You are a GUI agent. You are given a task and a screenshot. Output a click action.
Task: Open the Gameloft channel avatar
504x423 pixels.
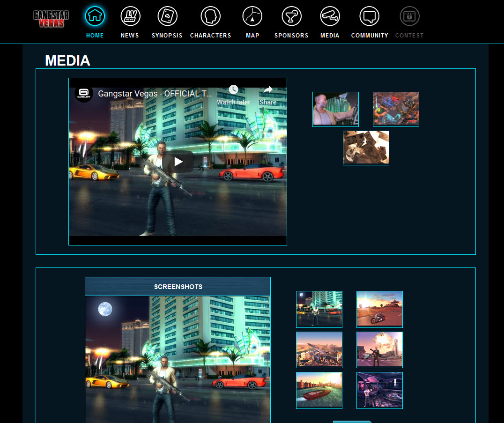click(x=84, y=93)
